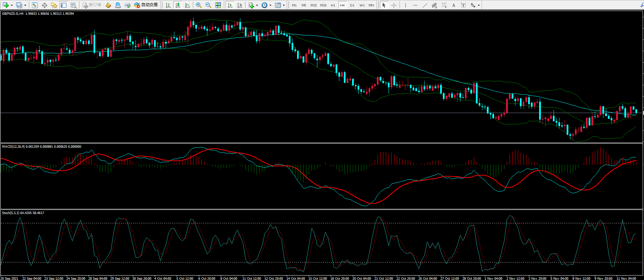Select the equidistant channel tool

(x=434, y=5)
